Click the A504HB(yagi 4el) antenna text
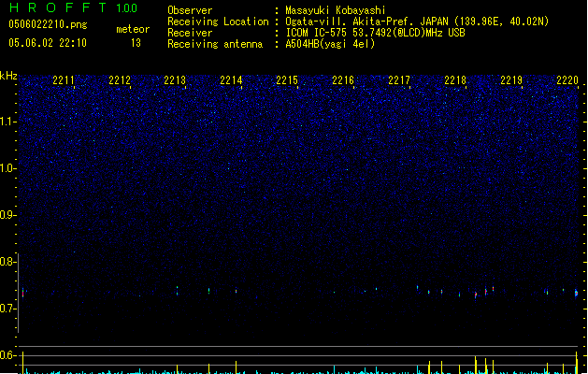Screen dimensions: 588x374 click(x=330, y=44)
